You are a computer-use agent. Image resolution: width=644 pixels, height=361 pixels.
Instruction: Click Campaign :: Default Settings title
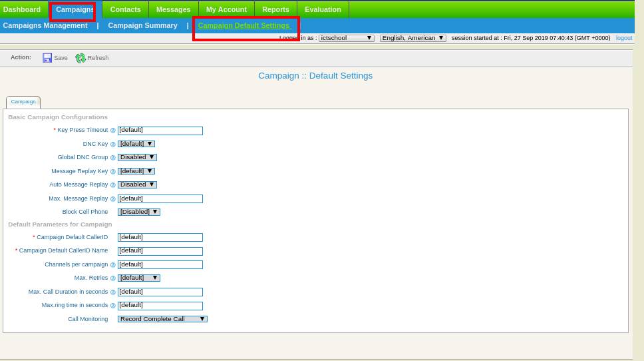pos(315,76)
